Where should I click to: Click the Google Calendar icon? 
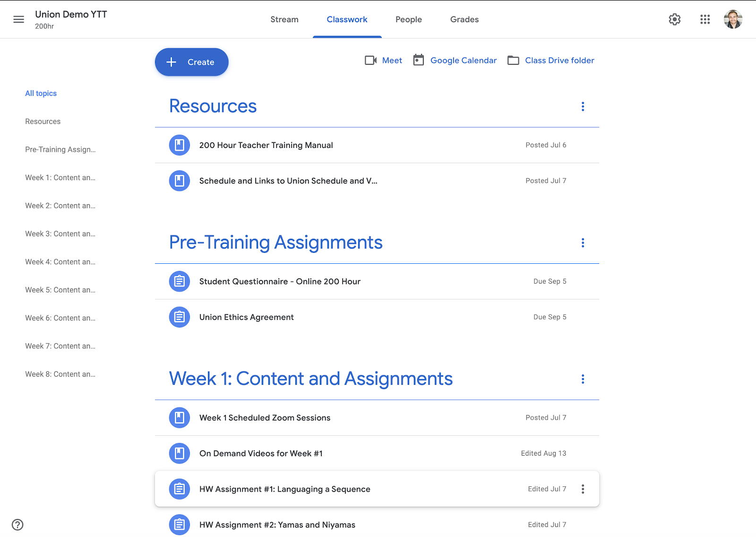419,60
